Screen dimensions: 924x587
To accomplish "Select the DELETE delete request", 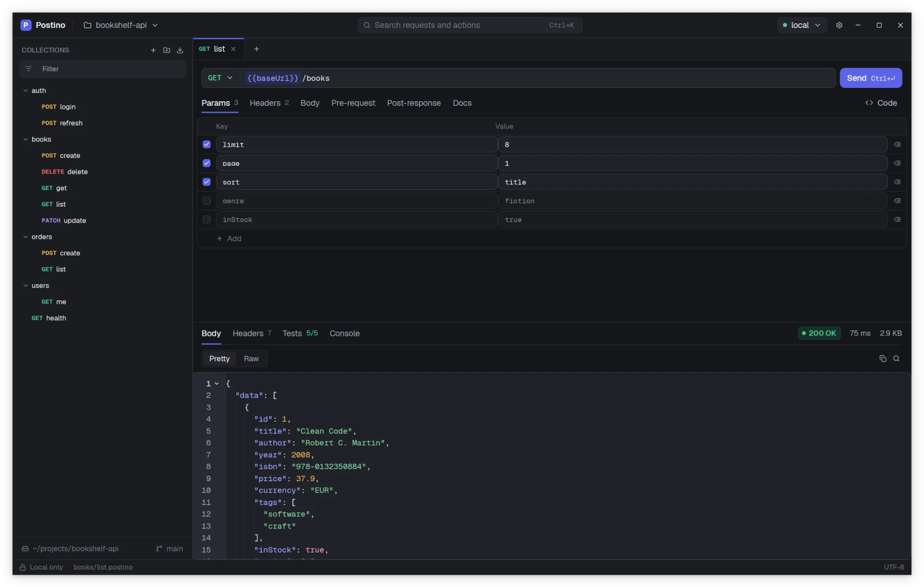I will 65,172.
